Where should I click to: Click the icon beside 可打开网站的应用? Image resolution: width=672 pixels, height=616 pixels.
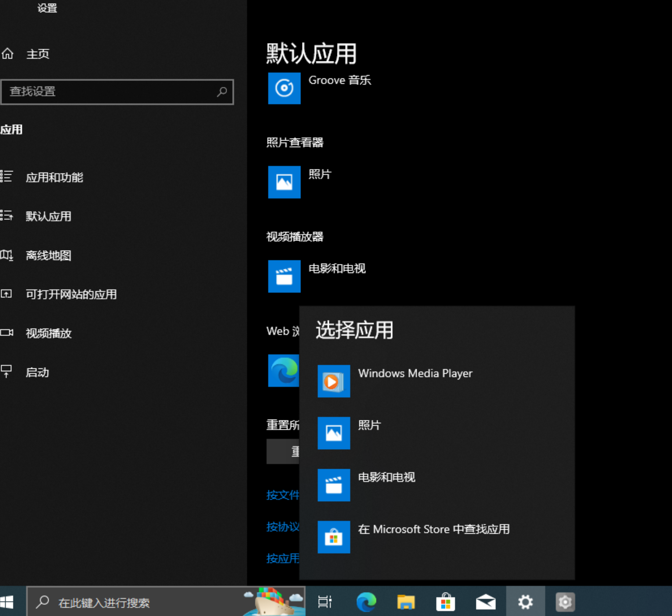point(6,294)
